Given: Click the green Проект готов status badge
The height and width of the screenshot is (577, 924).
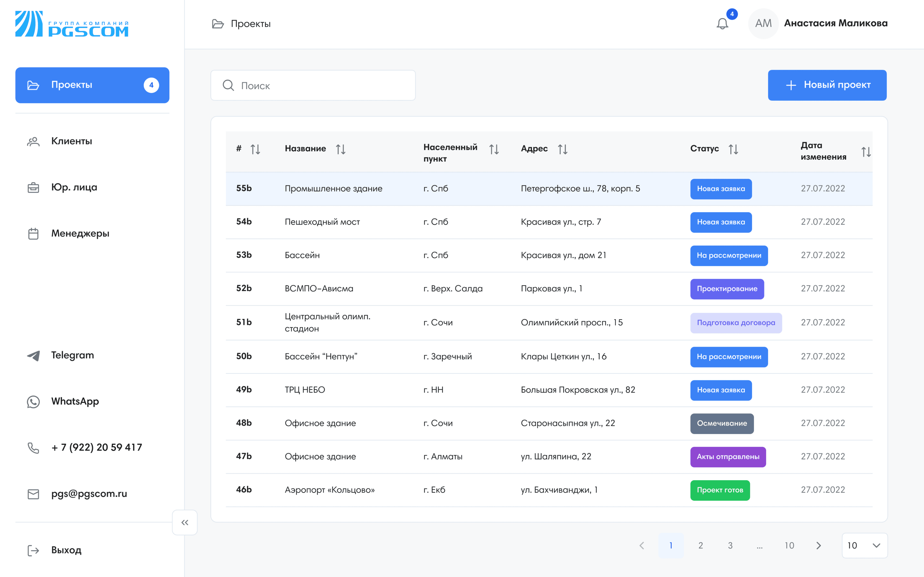Looking at the screenshot, I should (720, 490).
